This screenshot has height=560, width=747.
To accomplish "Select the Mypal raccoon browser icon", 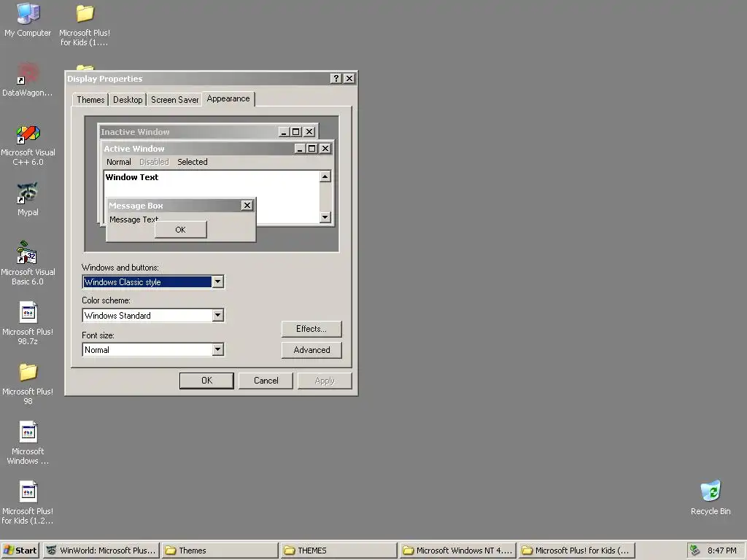I will click(28, 200).
